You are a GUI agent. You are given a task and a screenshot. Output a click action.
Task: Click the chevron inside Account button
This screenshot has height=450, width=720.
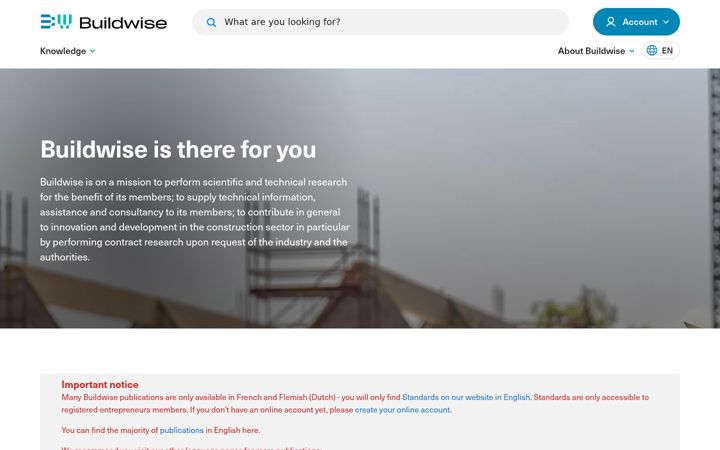666,22
